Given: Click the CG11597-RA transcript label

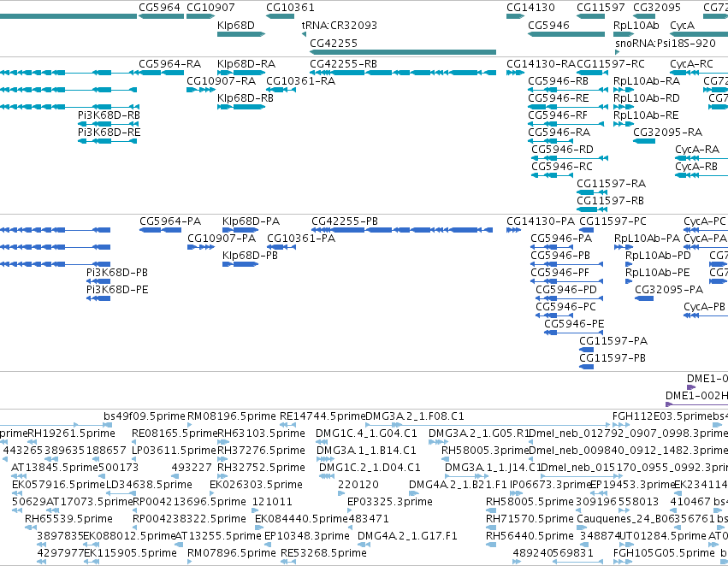Looking at the screenshot, I should [611, 184].
